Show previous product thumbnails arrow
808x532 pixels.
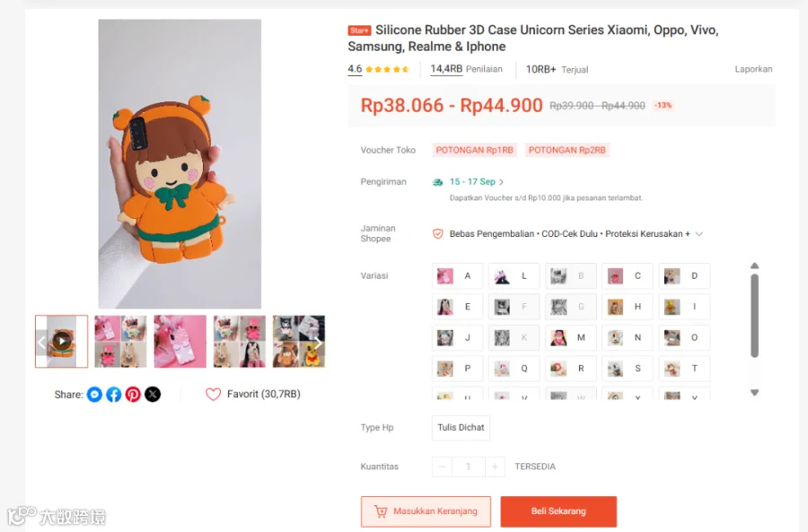[x=41, y=343]
